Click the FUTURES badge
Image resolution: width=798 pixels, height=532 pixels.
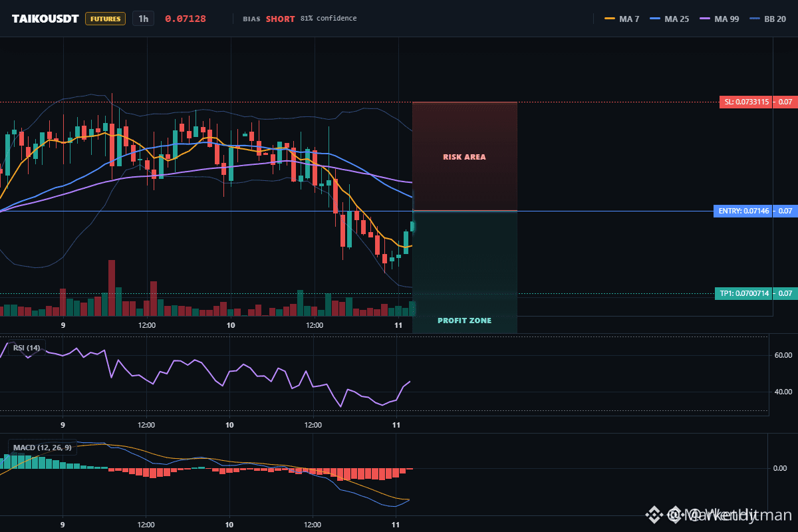(106, 19)
